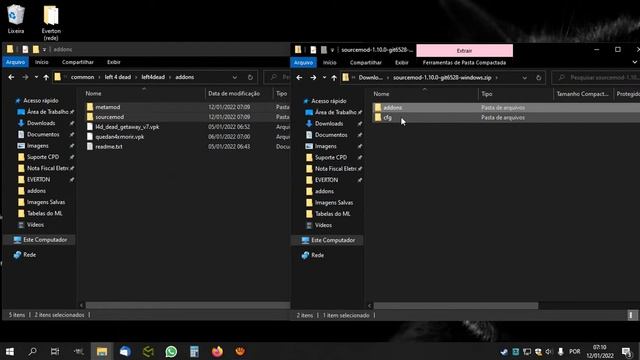The height and width of the screenshot is (360, 640).
Task: Sort by Data de modificação column
Action: click(234, 93)
